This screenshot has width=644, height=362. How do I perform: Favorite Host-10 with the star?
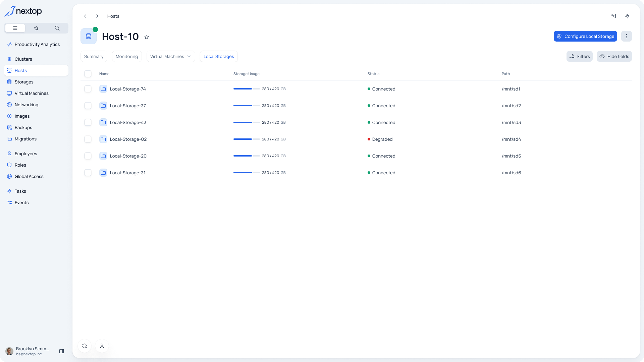tap(147, 37)
